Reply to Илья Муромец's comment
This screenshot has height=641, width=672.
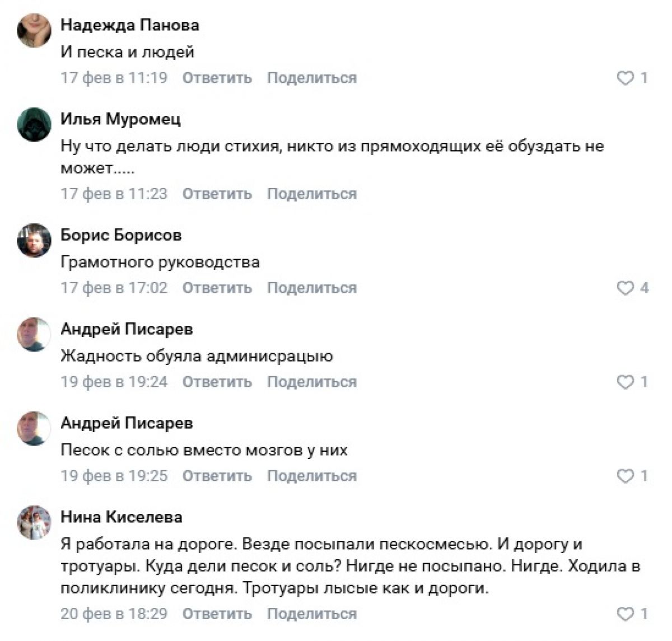click(217, 194)
